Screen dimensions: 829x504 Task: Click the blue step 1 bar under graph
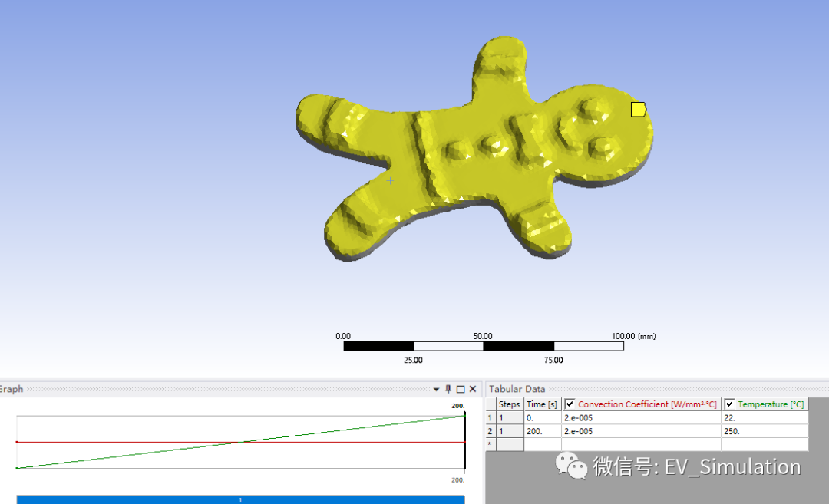coord(240,499)
